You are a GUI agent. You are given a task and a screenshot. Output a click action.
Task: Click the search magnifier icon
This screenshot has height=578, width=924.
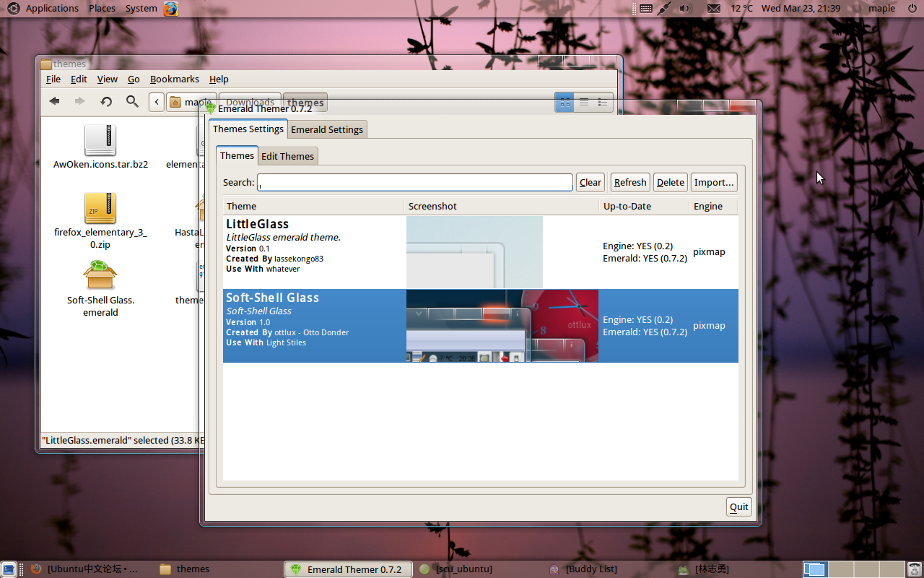(132, 102)
